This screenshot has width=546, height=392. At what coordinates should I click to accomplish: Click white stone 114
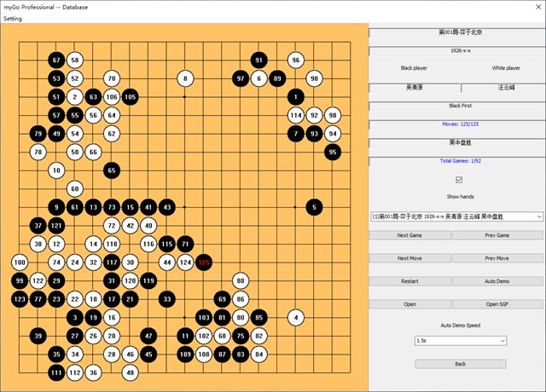pyautogui.click(x=296, y=116)
